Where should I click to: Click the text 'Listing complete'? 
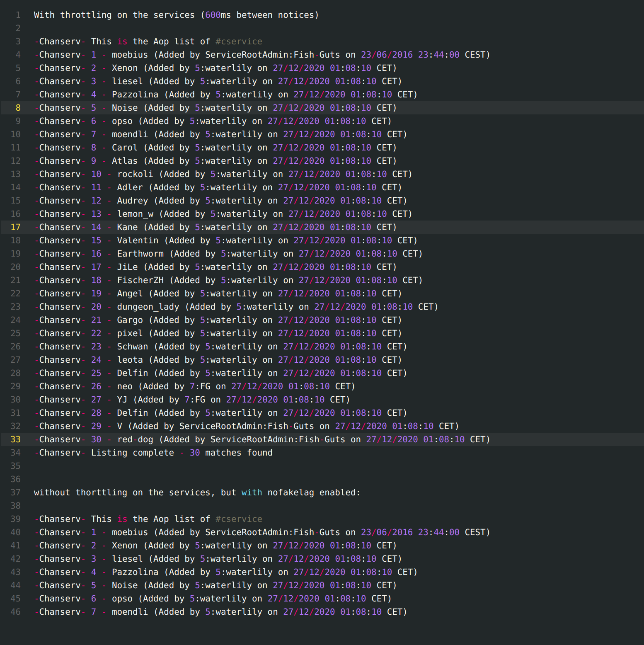132,453
